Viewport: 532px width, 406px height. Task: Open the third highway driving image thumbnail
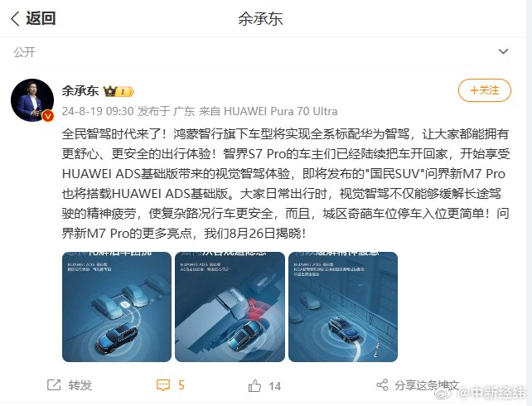tap(343, 307)
